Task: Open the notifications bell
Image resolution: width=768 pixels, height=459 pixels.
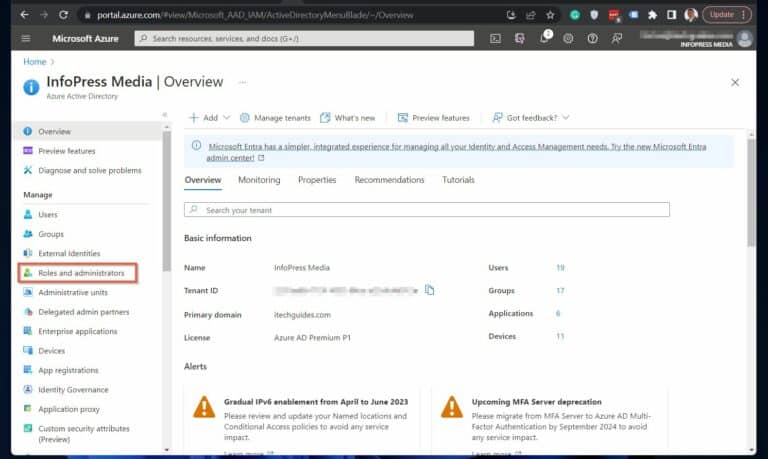Action: 544,38
